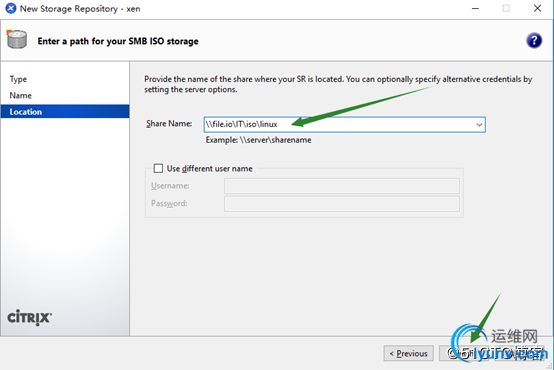This screenshot has width=554, height=370.
Task: Click the Finish button
Action: pyautogui.click(x=464, y=353)
